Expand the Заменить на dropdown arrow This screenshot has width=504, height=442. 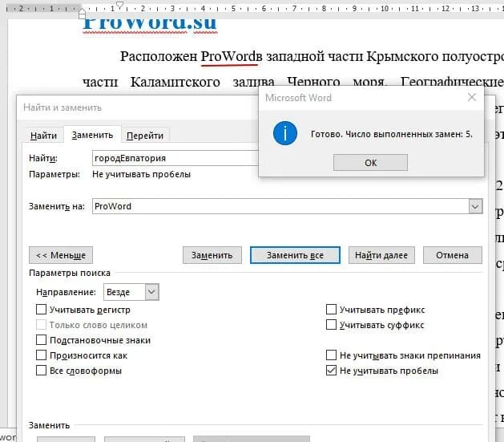point(475,206)
